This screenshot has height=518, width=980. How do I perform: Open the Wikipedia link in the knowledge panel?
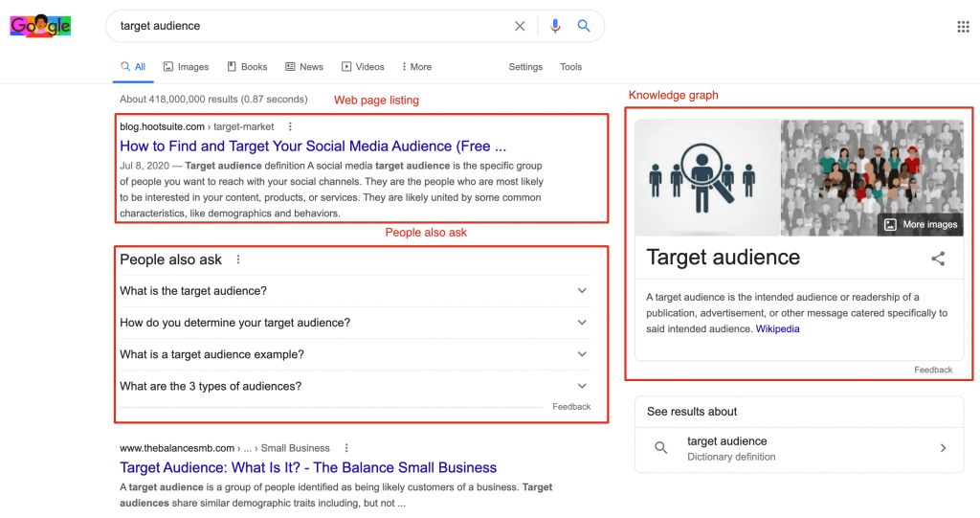tap(777, 329)
